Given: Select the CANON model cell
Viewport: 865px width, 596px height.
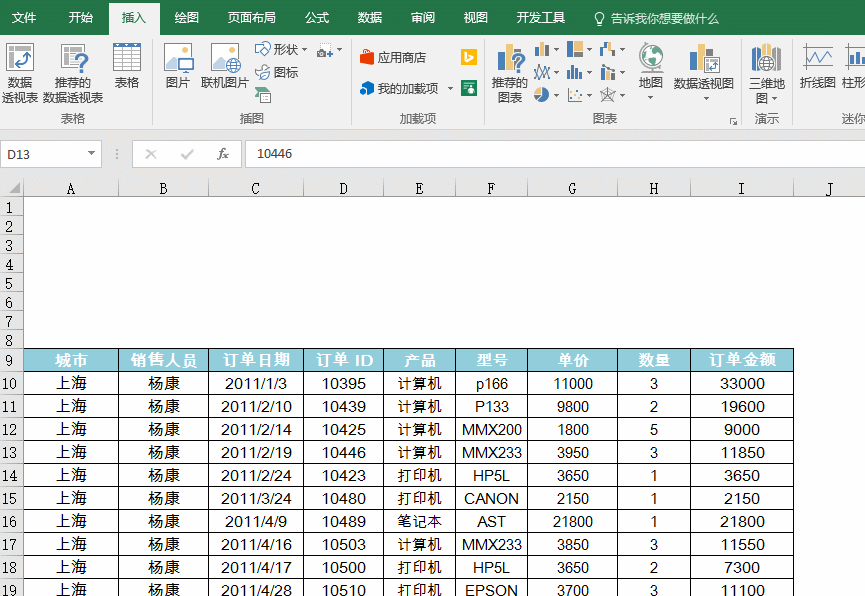Looking at the screenshot, I should click(491, 498).
